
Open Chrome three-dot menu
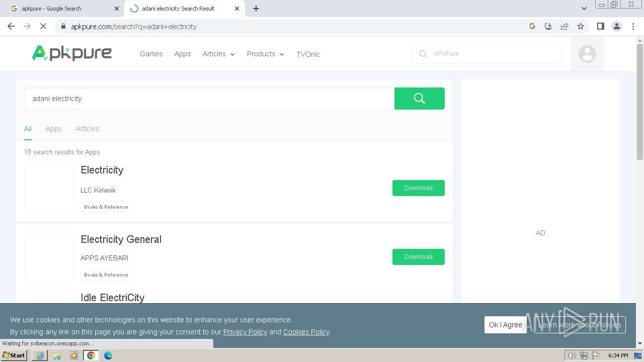coord(633,26)
